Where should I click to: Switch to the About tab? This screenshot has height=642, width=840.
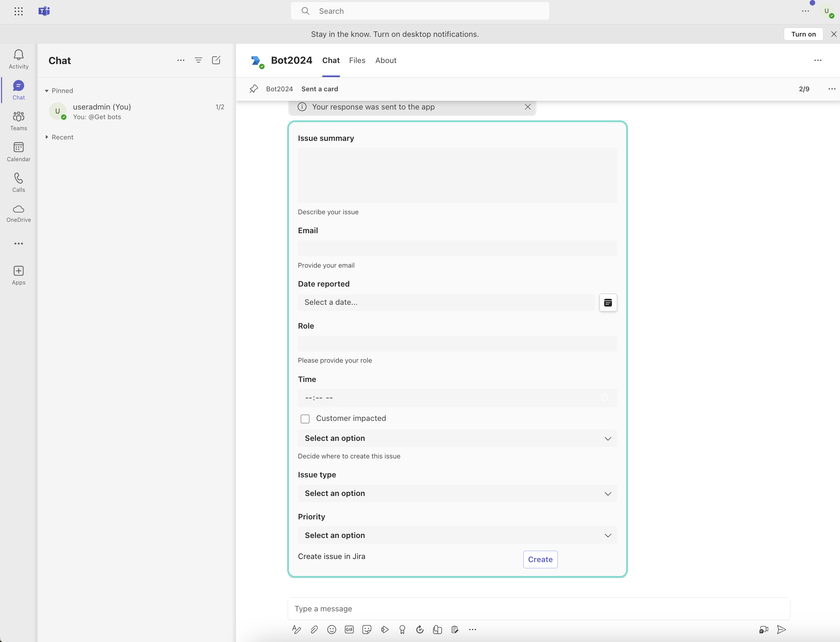(386, 60)
